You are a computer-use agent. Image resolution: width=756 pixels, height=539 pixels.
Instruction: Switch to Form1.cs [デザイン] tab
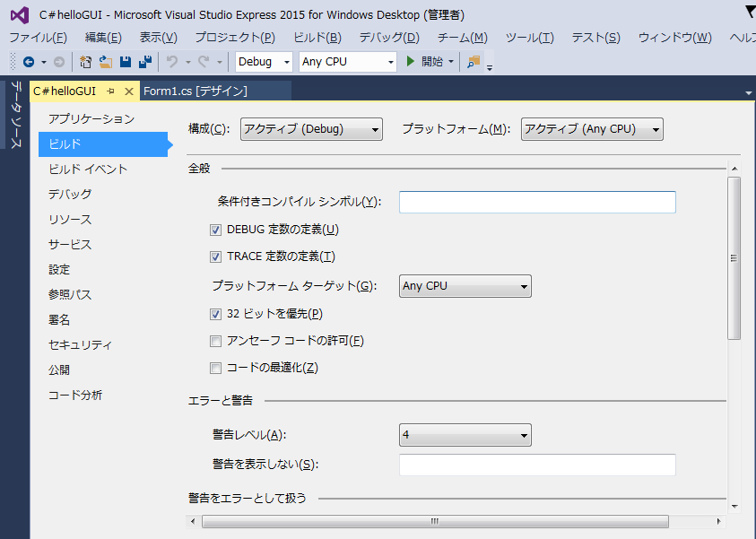point(196,91)
